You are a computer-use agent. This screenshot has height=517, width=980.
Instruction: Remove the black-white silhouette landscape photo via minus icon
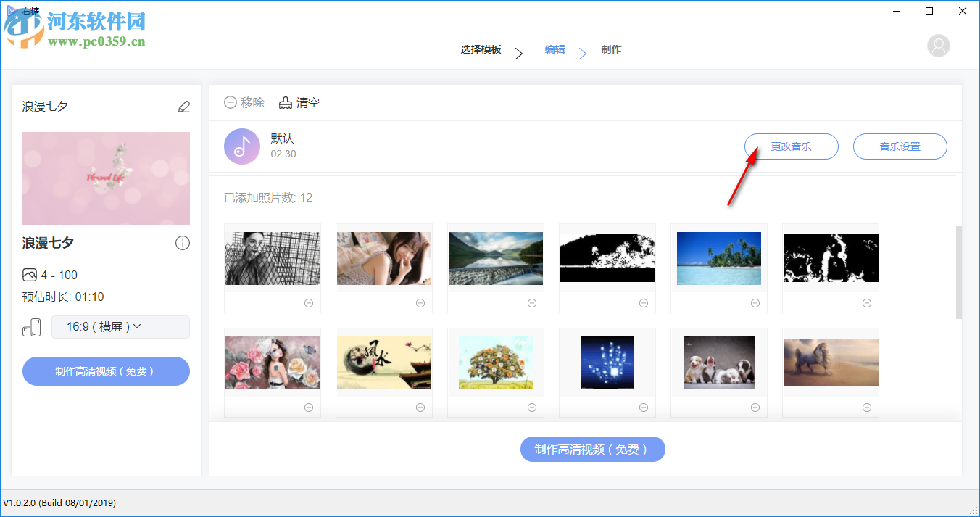(644, 303)
